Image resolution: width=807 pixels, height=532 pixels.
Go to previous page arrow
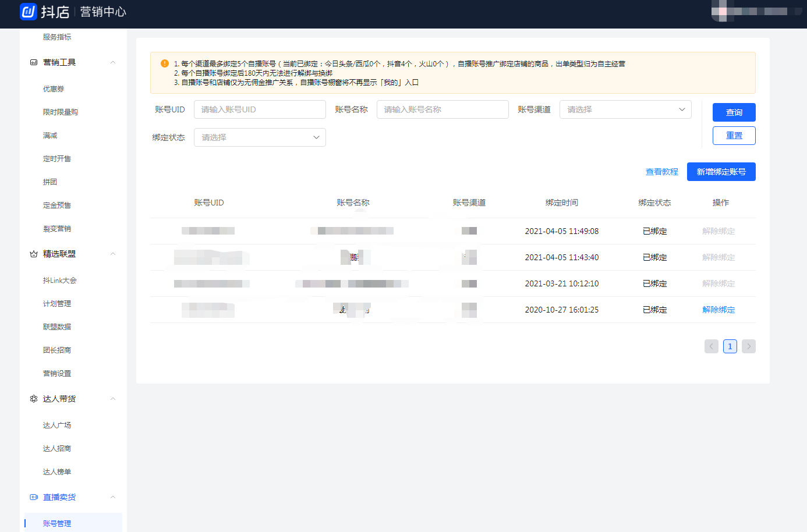(x=712, y=346)
